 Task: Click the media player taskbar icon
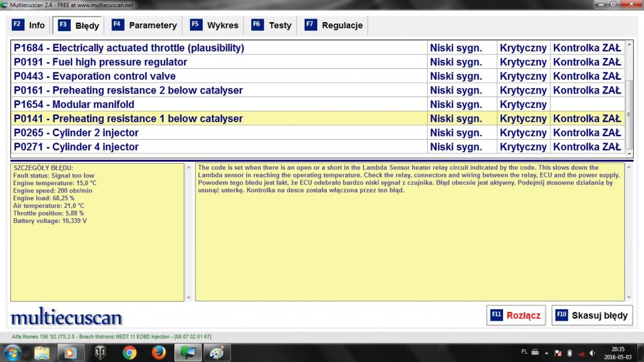(71, 353)
